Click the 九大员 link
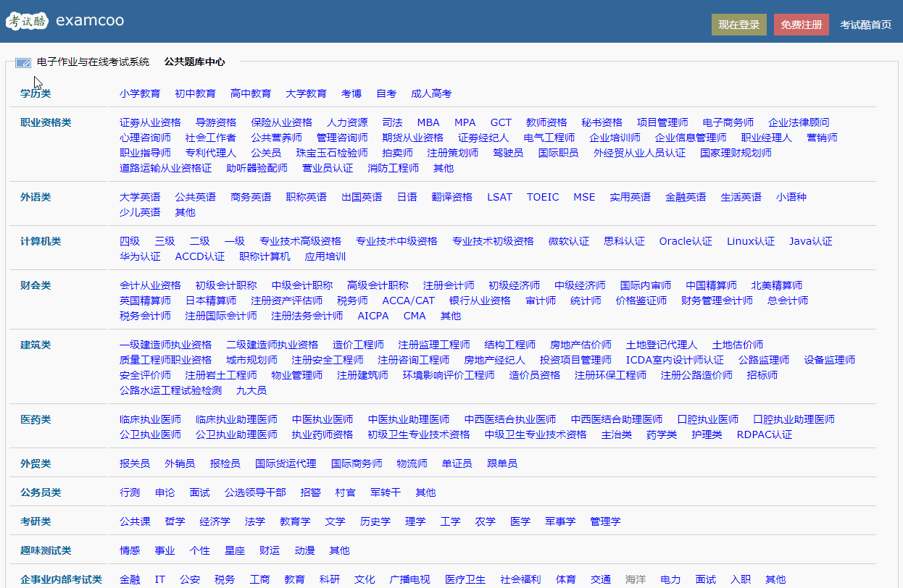 tap(251, 390)
